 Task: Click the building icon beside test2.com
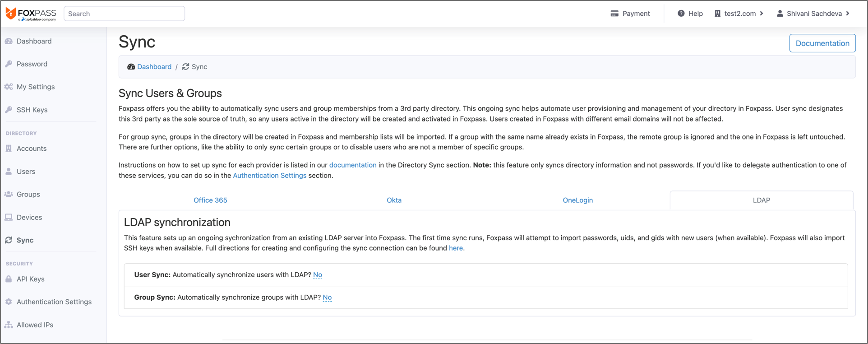click(x=717, y=14)
